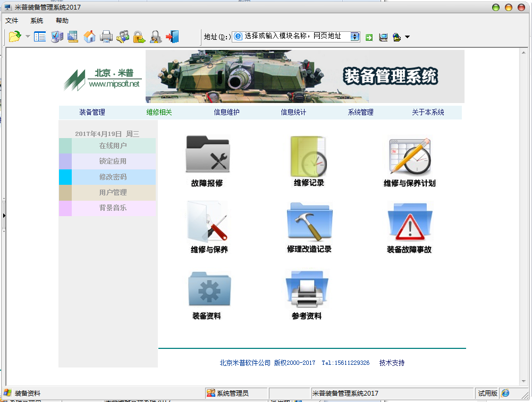The height and width of the screenshot is (402, 532).
Task: Open the 维修与保养 screwdriver icon
Action: (x=208, y=221)
